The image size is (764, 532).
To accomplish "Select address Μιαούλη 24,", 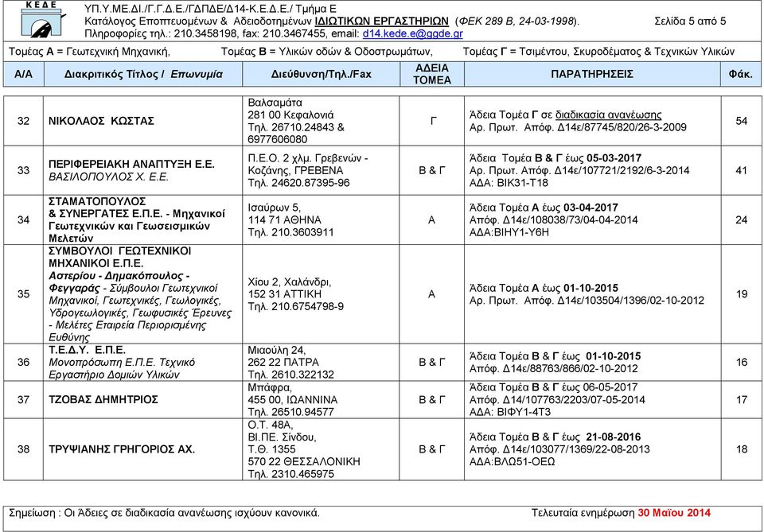I will [277, 350].
